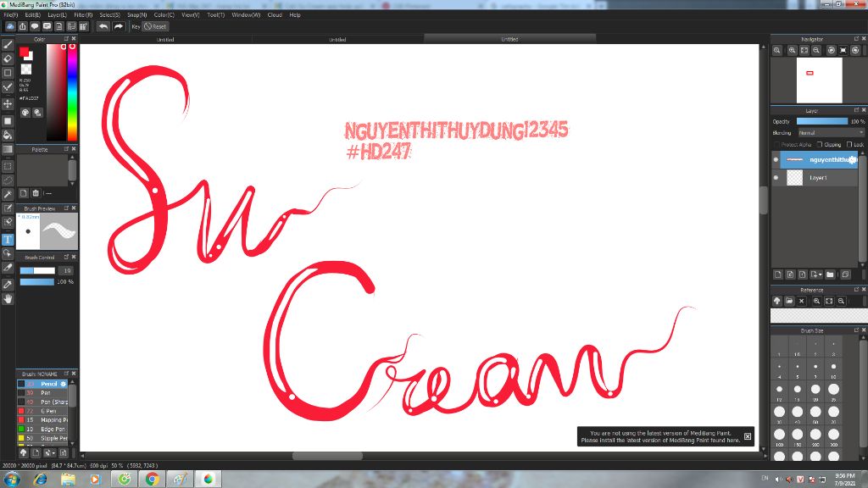
Task: Click the cloud save toolbar icon
Action: 10,26
